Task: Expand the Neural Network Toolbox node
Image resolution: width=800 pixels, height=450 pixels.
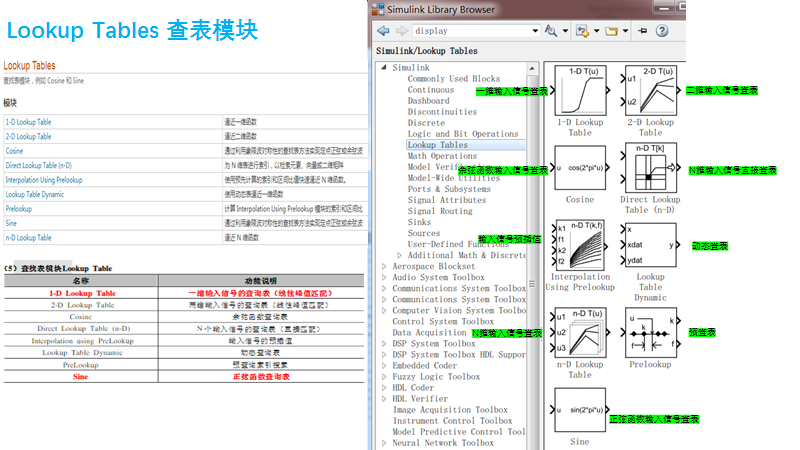Action: tap(384, 443)
